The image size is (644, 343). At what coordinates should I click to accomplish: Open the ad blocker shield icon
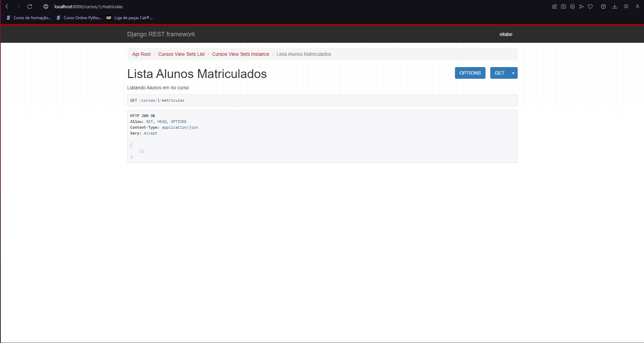click(572, 7)
